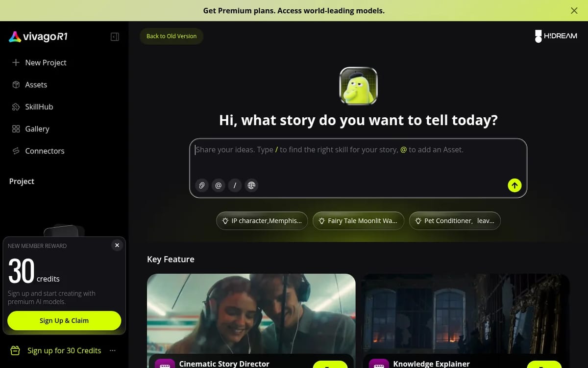Select the Fairy Tale Moonlit suggestion
Image resolution: width=588 pixels, height=368 pixels.
point(359,221)
